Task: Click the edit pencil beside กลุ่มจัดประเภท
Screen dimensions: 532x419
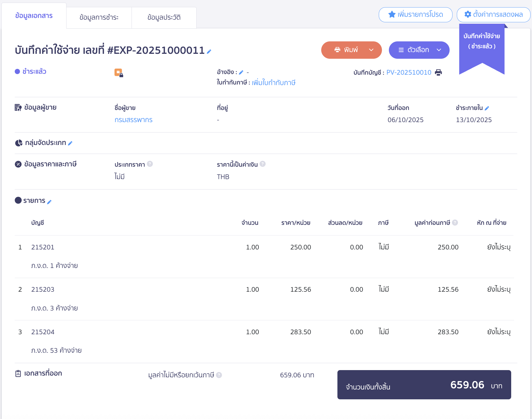Action: (70, 143)
